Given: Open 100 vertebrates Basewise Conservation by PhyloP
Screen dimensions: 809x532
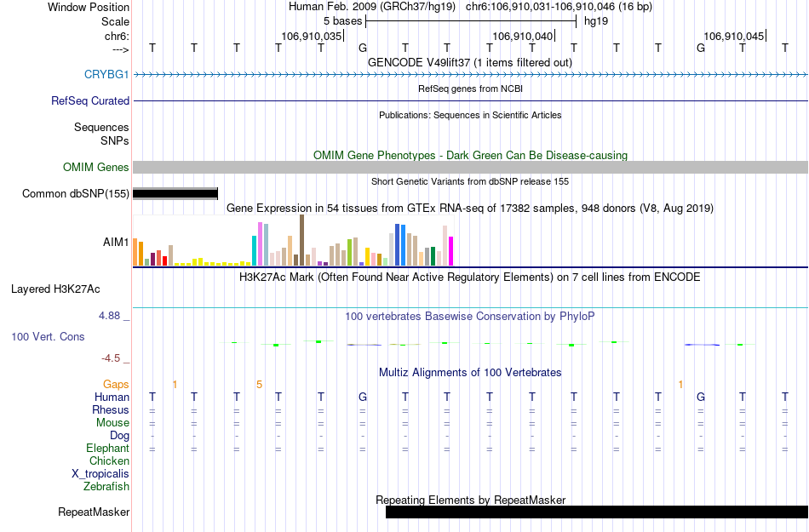Looking at the screenshot, I should 470,316.
